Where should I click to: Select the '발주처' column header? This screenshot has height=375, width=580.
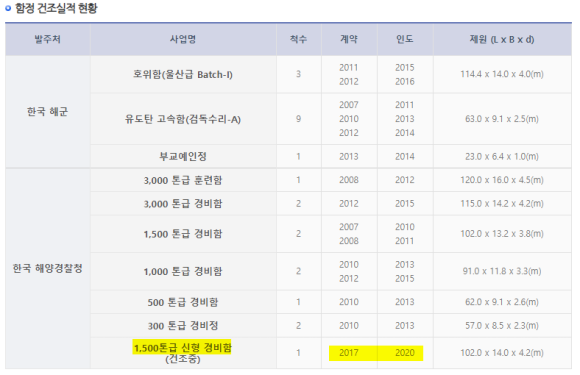[x=47, y=39]
